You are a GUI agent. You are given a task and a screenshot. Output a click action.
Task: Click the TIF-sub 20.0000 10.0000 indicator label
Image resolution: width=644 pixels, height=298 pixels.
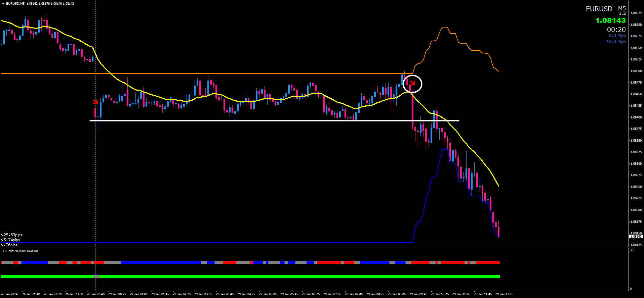20,251
